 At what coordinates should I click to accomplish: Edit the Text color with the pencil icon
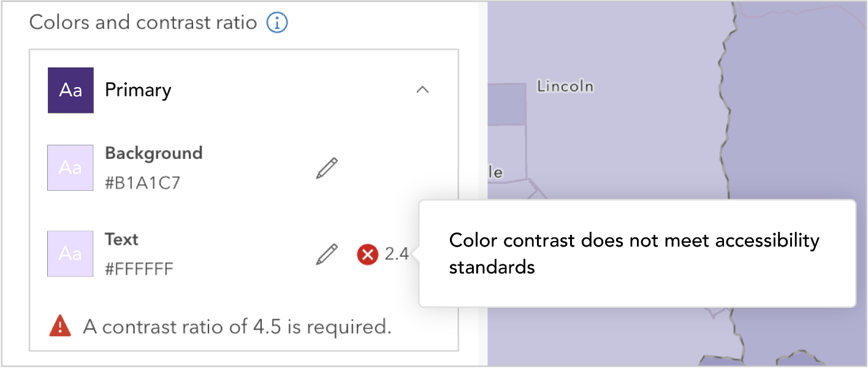click(x=327, y=253)
